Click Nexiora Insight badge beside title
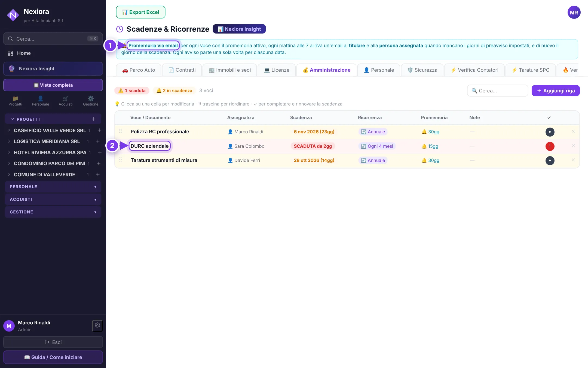 [239, 29]
